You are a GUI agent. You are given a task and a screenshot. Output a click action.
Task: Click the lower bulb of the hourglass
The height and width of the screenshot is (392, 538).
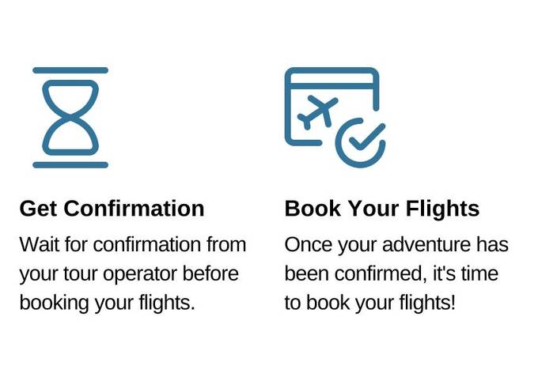[70, 140]
